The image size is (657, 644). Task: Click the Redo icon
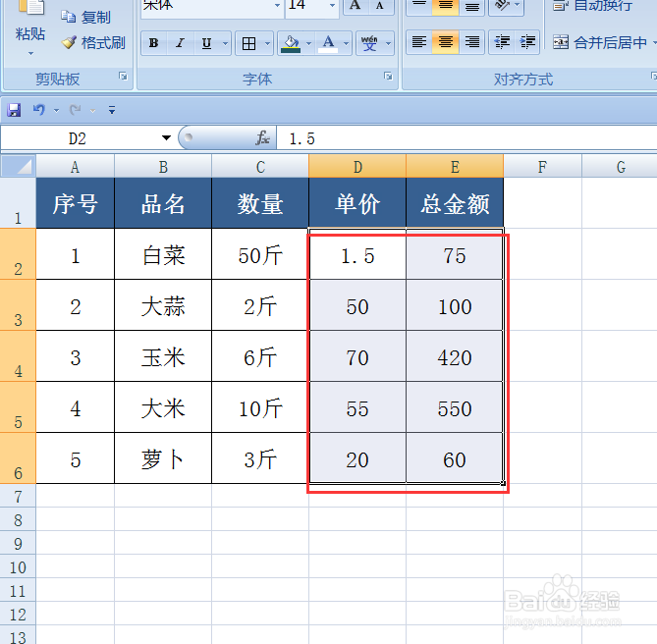tap(76, 110)
